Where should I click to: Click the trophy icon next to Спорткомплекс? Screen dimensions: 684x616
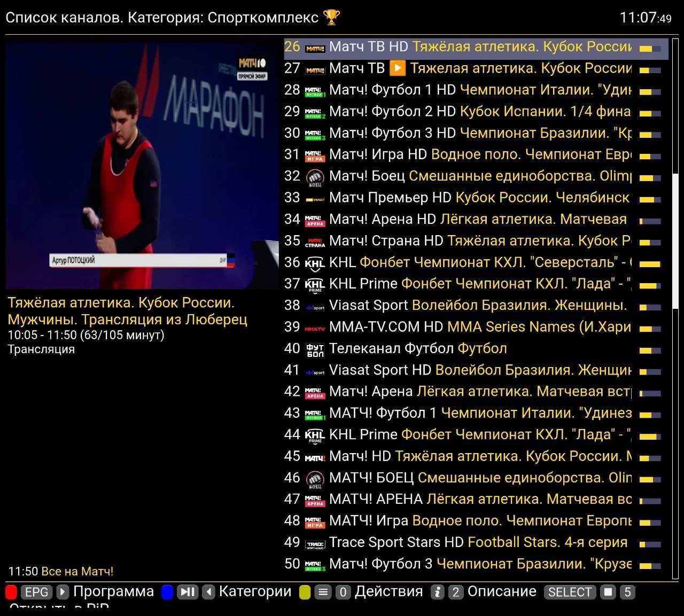click(x=332, y=18)
